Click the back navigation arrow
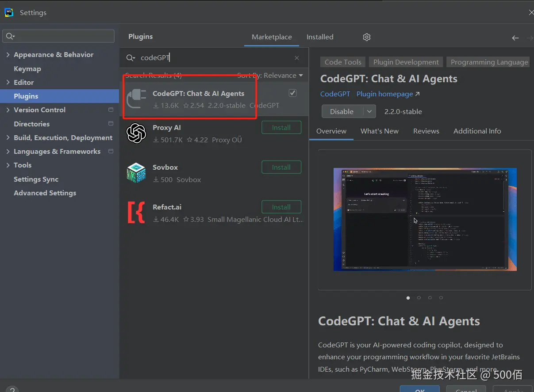The width and height of the screenshot is (534, 392). pyautogui.click(x=515, y=38)
